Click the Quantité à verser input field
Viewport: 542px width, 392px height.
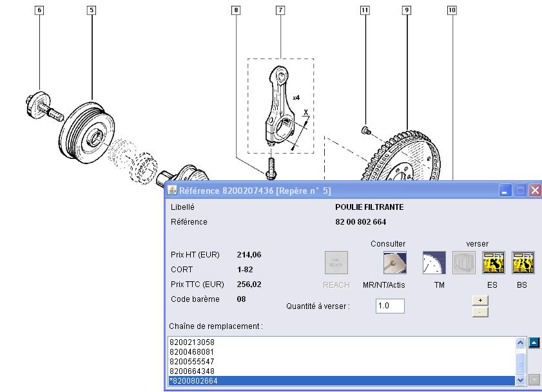pos(390,306)
